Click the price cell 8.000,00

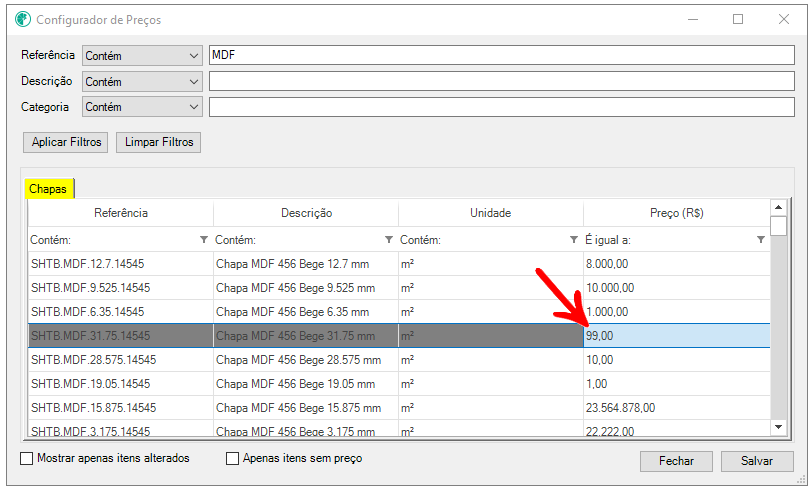(x=676, y=264)
